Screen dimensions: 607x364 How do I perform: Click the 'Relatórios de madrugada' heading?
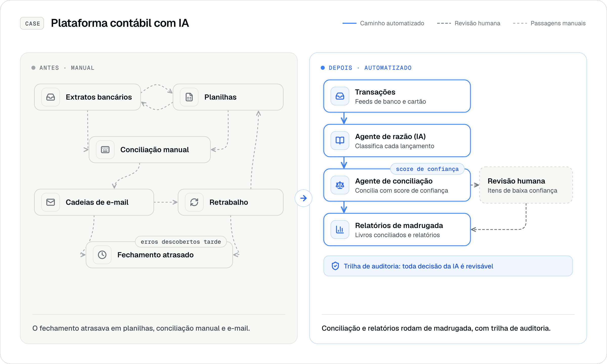point(399,225)
